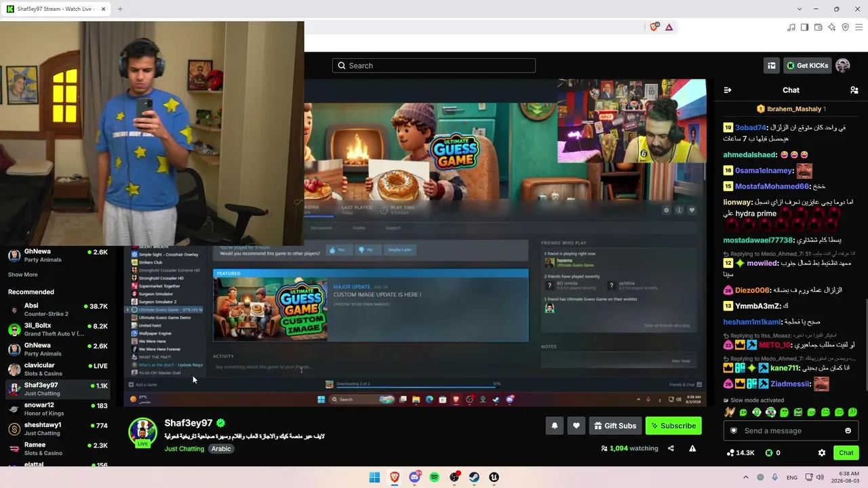
Task: Click the taskbar volume speaker icon
Action: click(820, 477)
